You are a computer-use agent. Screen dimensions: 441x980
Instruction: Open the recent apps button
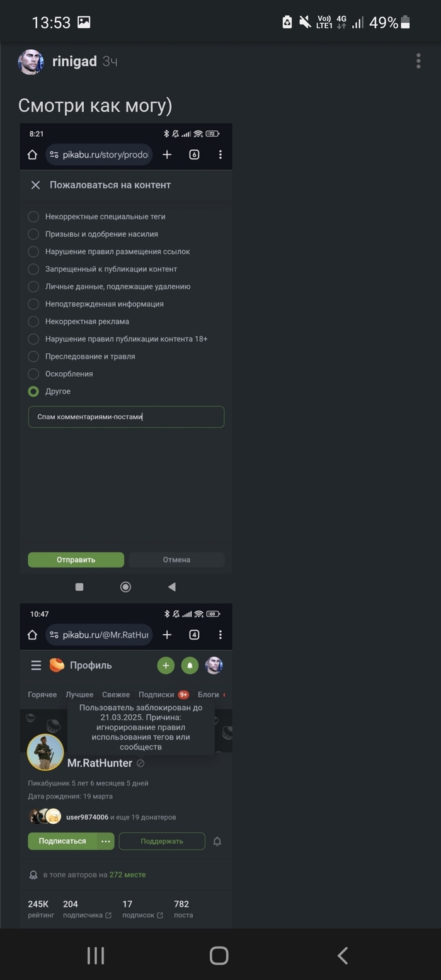96,955
